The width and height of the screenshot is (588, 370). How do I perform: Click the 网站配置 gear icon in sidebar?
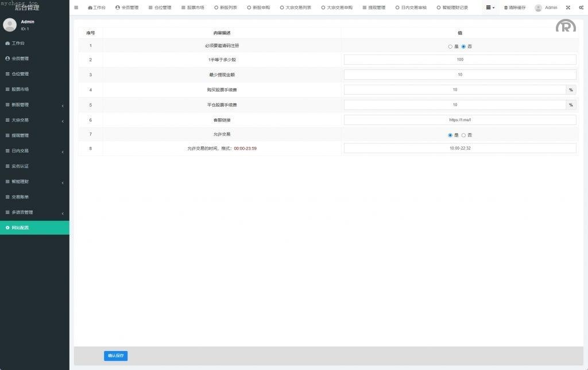tap(7, 228)
